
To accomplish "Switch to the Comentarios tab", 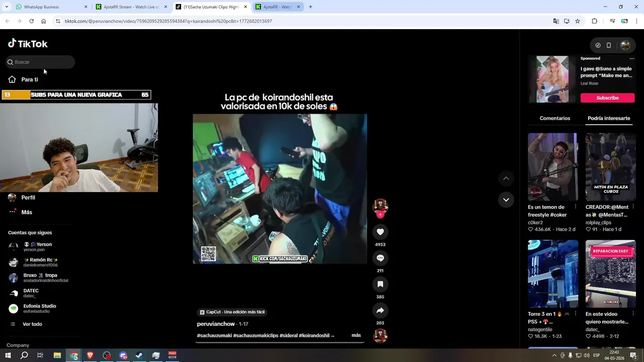I will coord(554,118).
